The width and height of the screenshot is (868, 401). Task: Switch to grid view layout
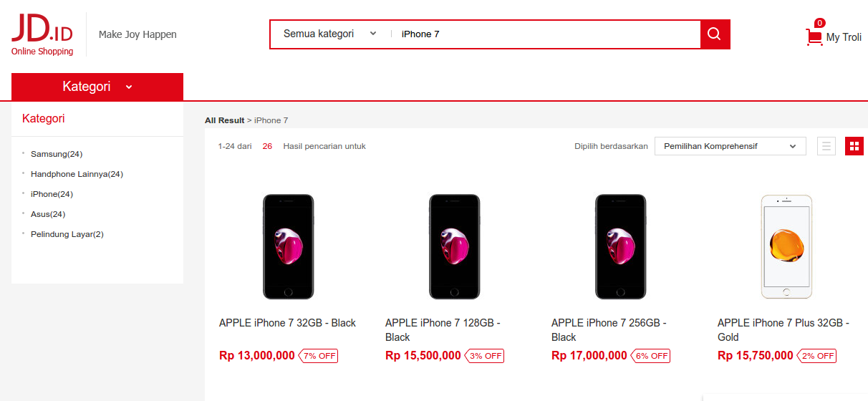click(x=854, y=146)
